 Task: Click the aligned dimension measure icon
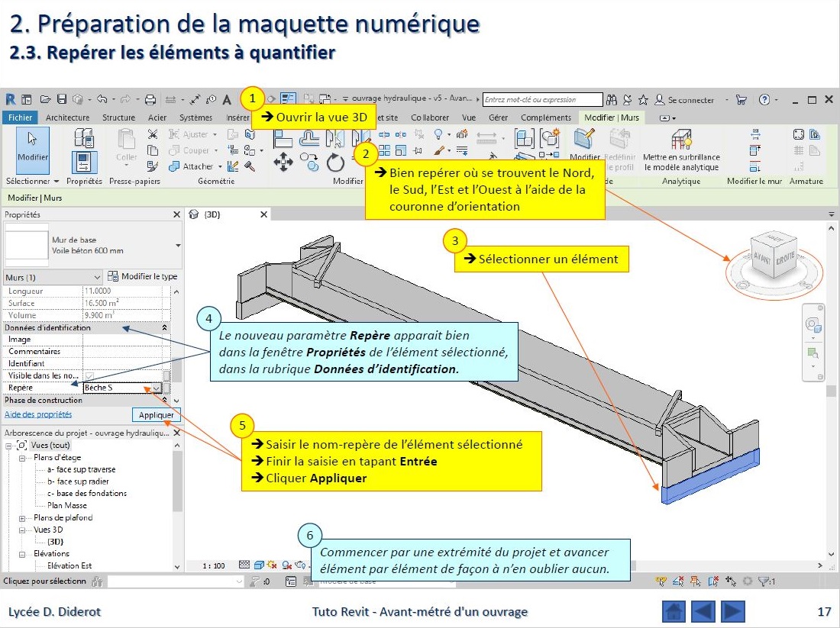195,99
